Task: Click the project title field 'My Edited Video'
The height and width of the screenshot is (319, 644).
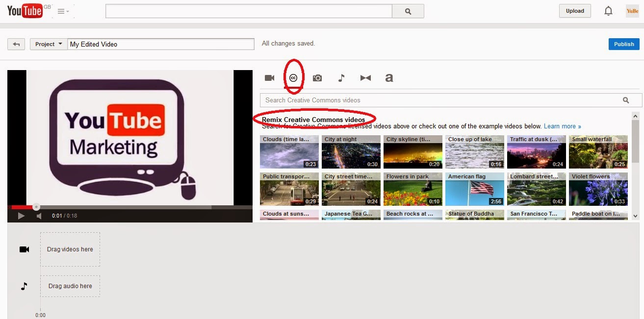Action: (x=161, y=44)
